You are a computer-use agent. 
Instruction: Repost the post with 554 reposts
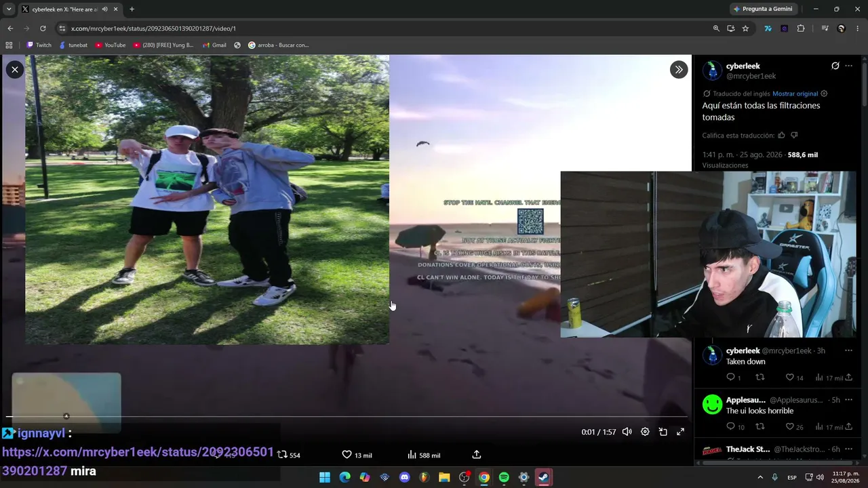coord(289,455)
